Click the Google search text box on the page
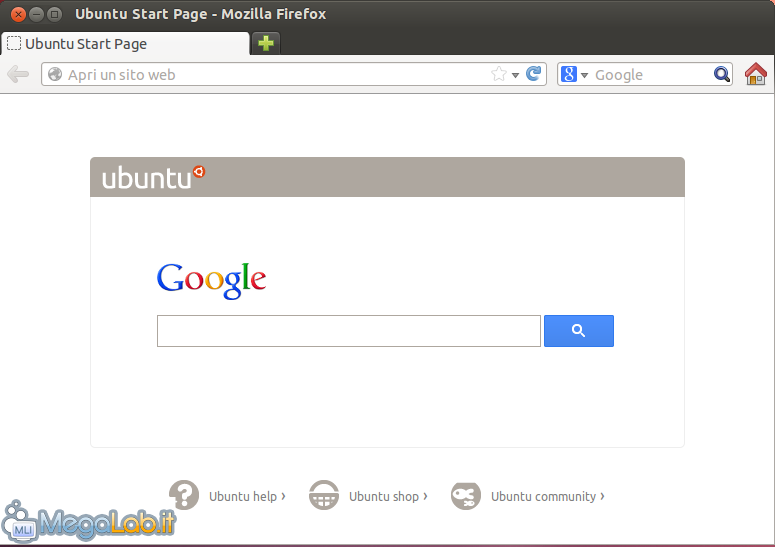Viewport: 775px width, 547px height. [349, 331]
